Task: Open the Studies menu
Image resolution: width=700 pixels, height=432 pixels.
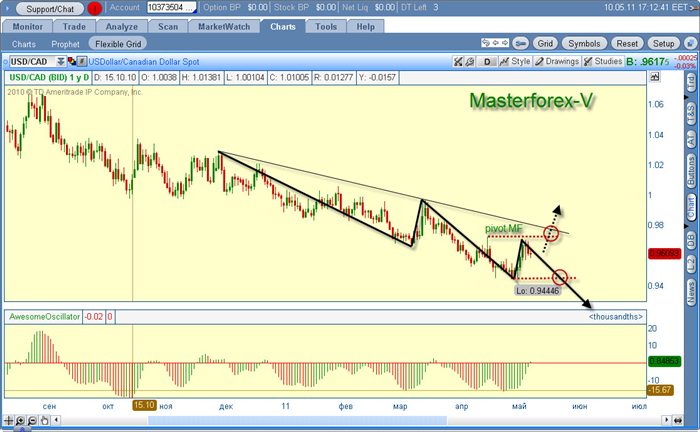Action: point(603,62)
